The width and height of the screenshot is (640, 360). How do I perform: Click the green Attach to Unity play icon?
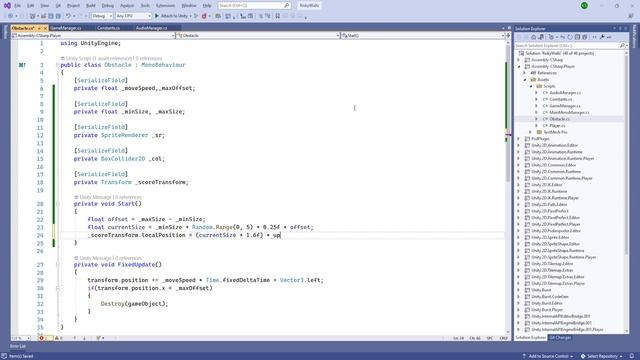pos(157,16)
